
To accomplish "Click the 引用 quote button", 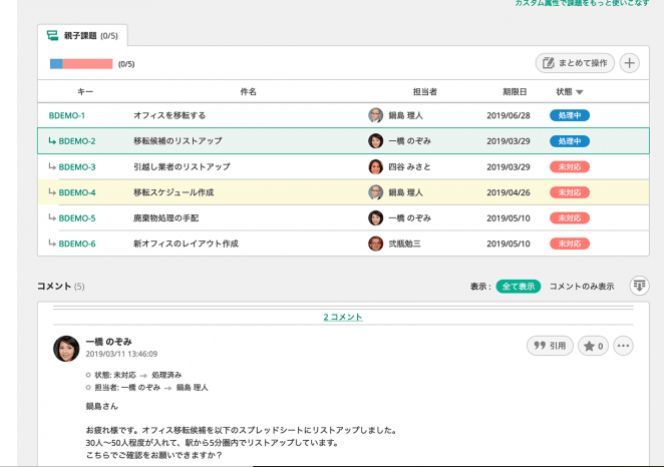I will (x=550, y=346).
